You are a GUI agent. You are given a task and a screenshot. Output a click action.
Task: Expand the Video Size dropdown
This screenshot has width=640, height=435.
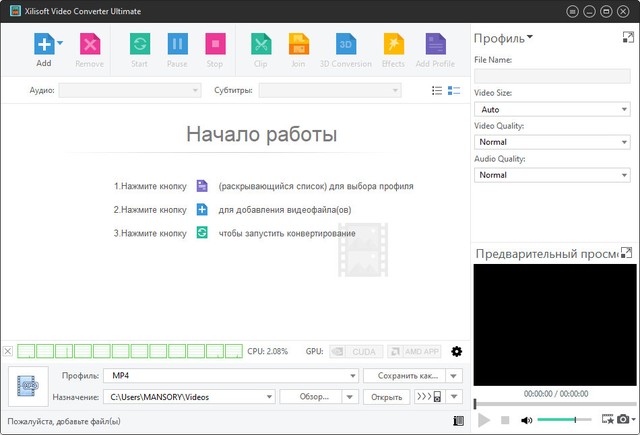coord(551,109)
